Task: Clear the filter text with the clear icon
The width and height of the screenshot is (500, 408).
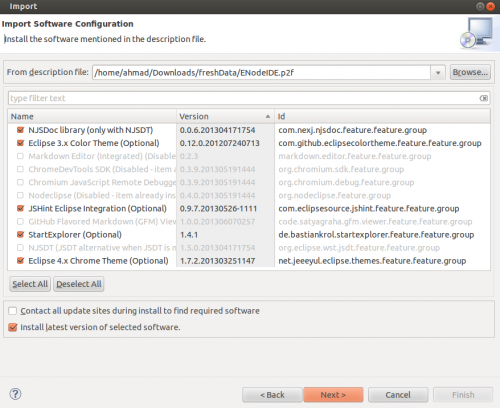Action: point(484,98)
